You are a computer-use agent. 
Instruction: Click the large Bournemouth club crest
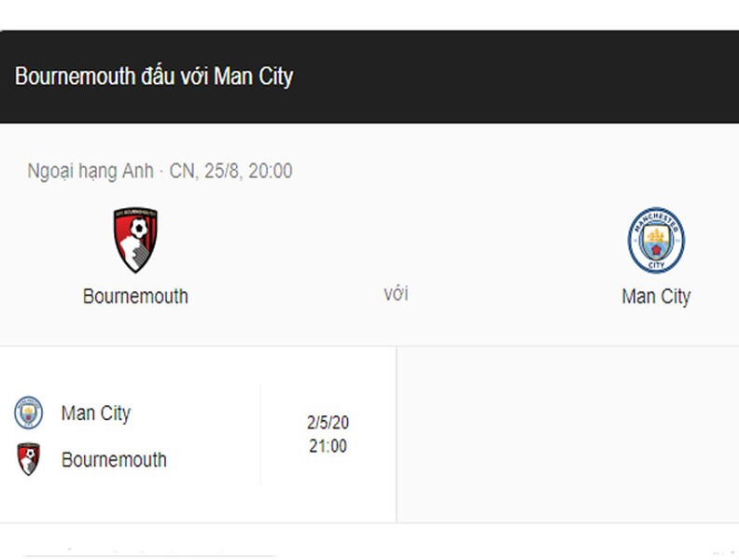(135, 240)
